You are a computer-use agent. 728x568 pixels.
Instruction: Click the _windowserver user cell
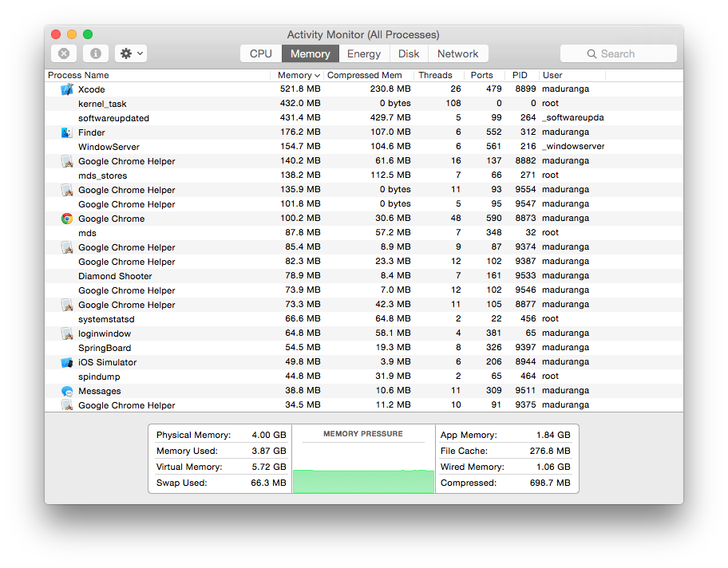(x=573, y=146)
